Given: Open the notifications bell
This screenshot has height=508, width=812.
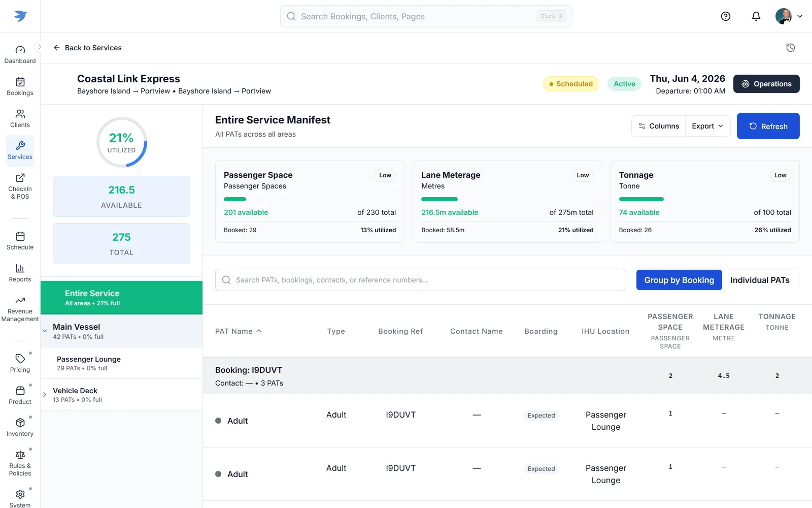Looking at the screenshot, I should [756, 16].
